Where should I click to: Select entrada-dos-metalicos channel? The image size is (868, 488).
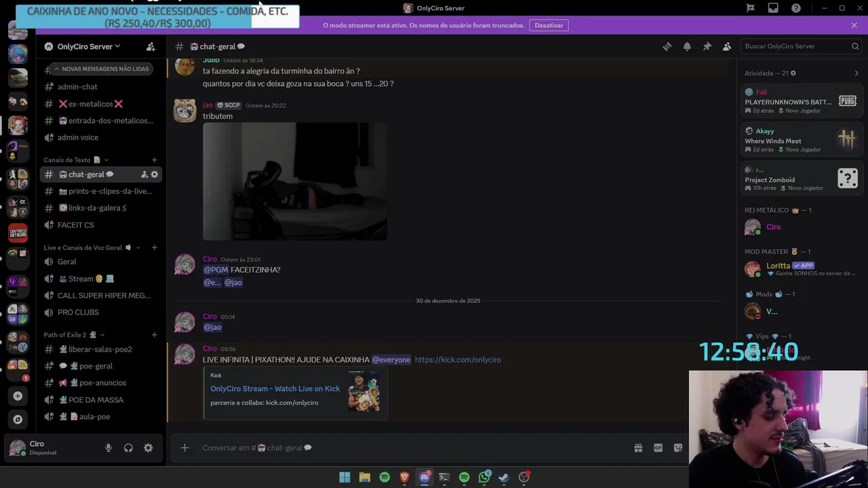pos(100,121)
